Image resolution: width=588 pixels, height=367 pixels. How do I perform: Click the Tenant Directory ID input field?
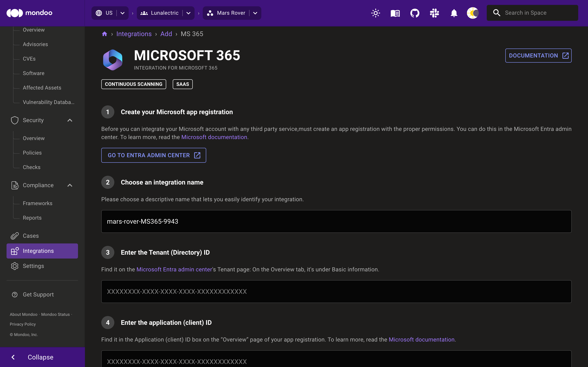336,291
